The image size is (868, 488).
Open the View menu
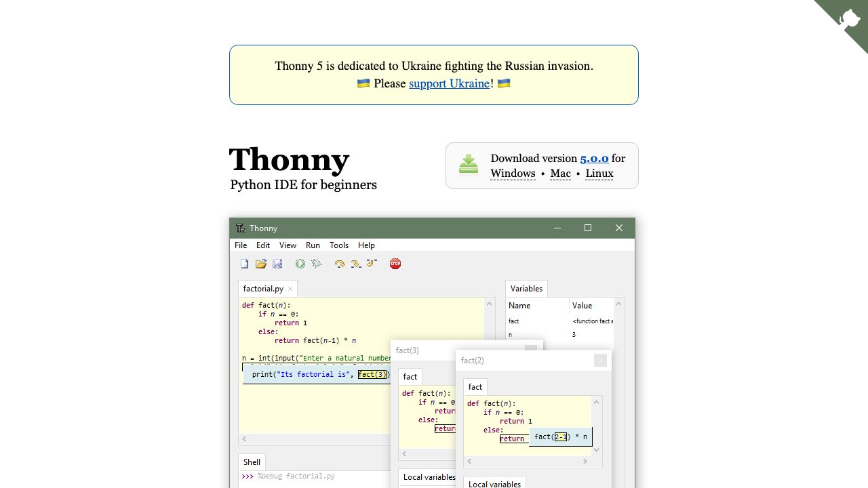[288, 245]
